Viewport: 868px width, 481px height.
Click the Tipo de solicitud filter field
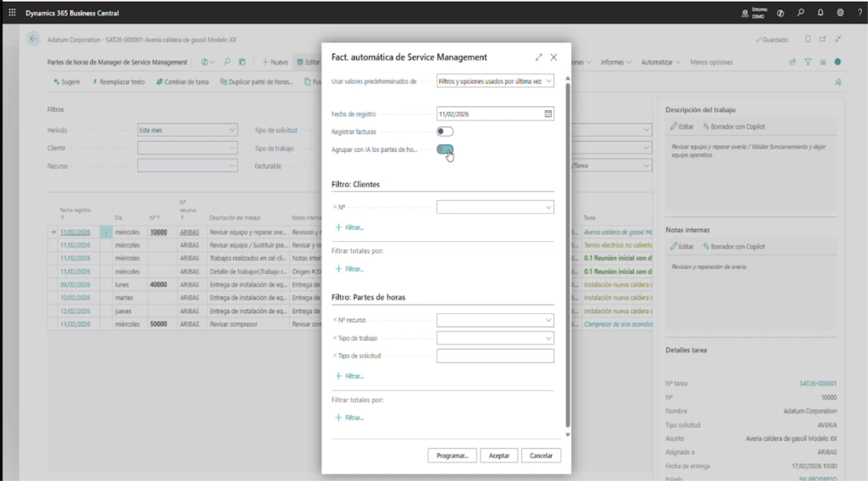(x=495, y=355)
